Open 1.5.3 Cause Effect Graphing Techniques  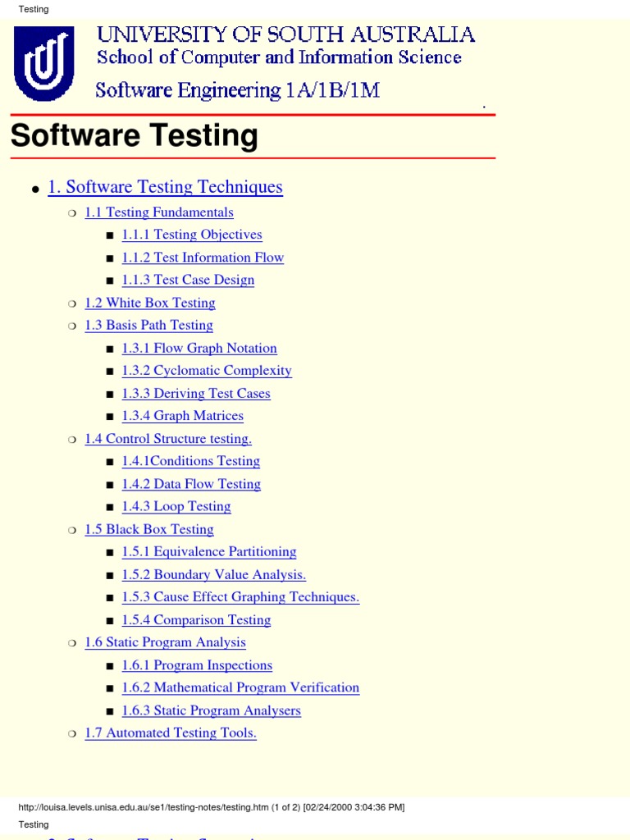click(240, 597)
